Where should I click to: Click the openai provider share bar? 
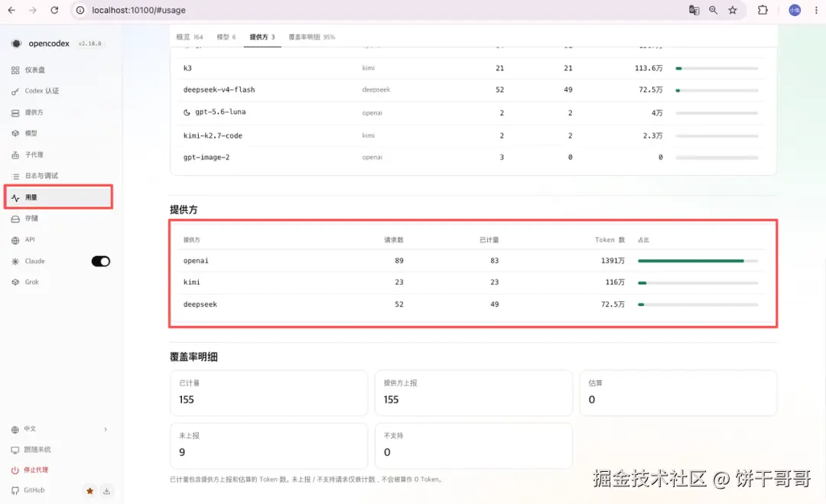698,262
